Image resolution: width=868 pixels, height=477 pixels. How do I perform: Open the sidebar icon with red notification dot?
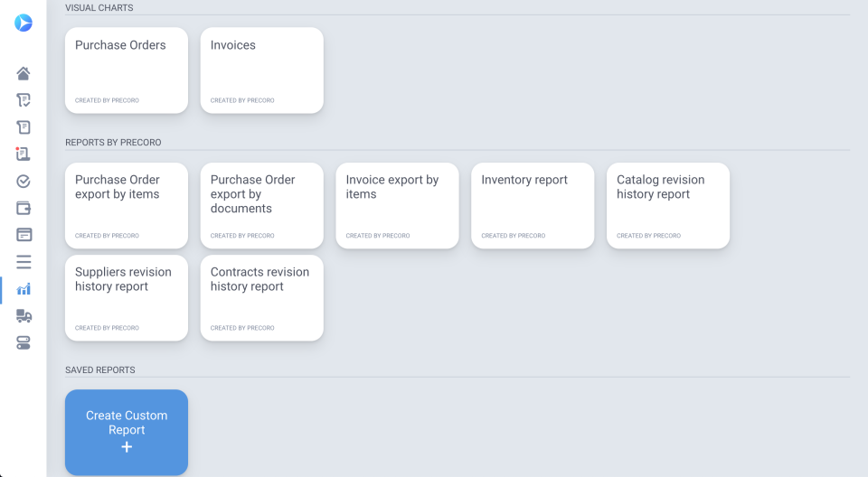click(x=24, y=154)
